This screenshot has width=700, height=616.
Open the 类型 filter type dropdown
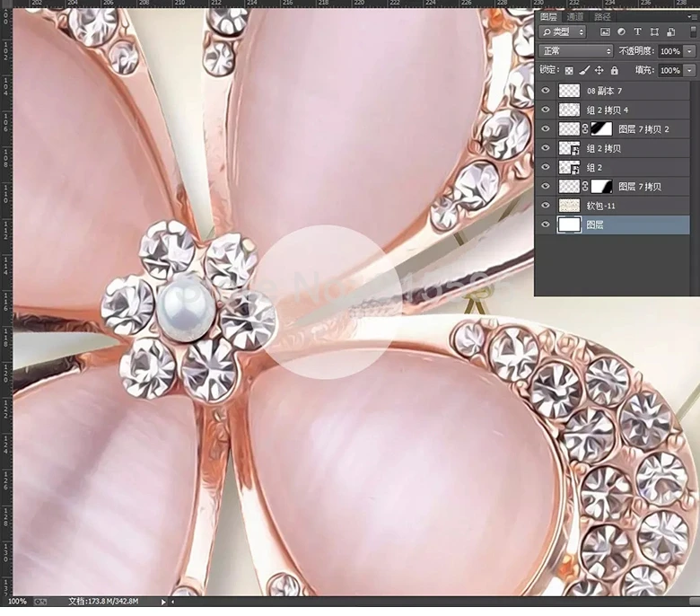[563, 31]
